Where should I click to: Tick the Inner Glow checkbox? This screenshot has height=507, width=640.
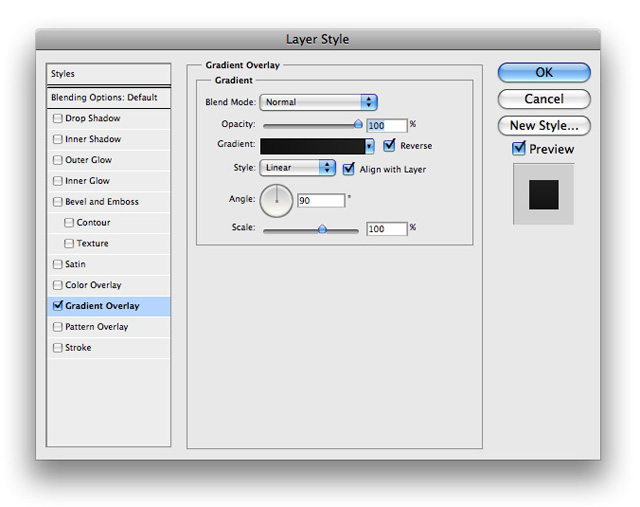[58, 181]
